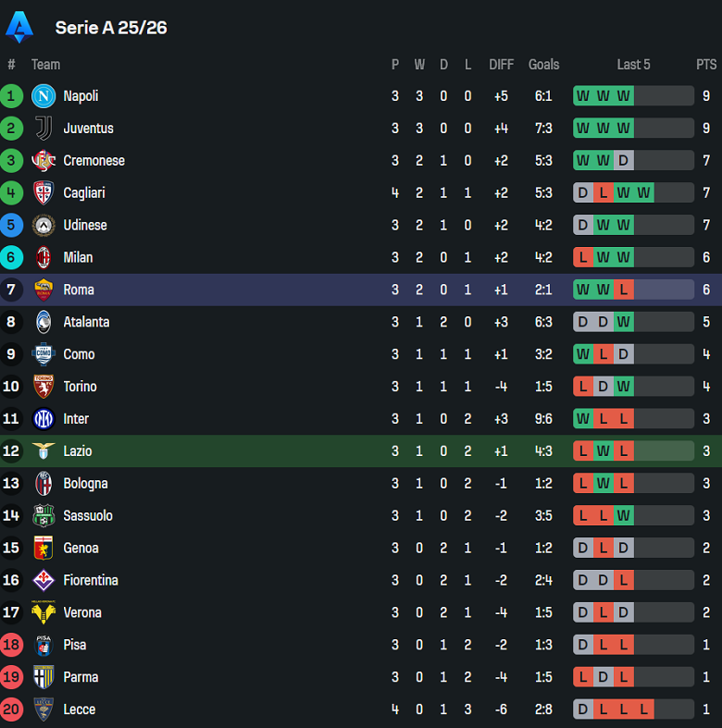
Task: Click Napoli's Last 5 form bar
Action: click(x=633, y=96)
